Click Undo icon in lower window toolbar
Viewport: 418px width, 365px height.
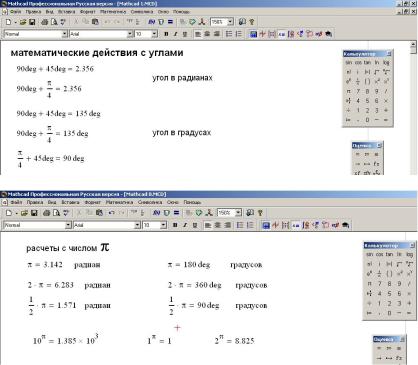coord(111,213)
